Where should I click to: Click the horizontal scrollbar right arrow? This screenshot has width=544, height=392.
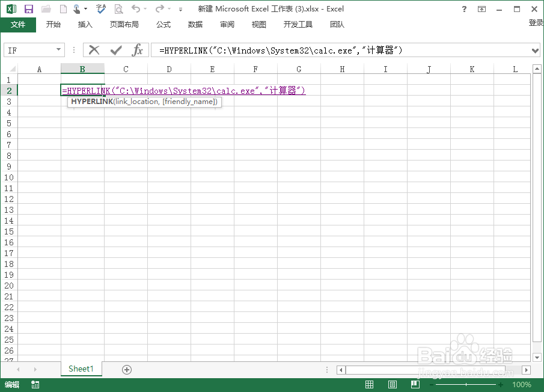point(527,370)
